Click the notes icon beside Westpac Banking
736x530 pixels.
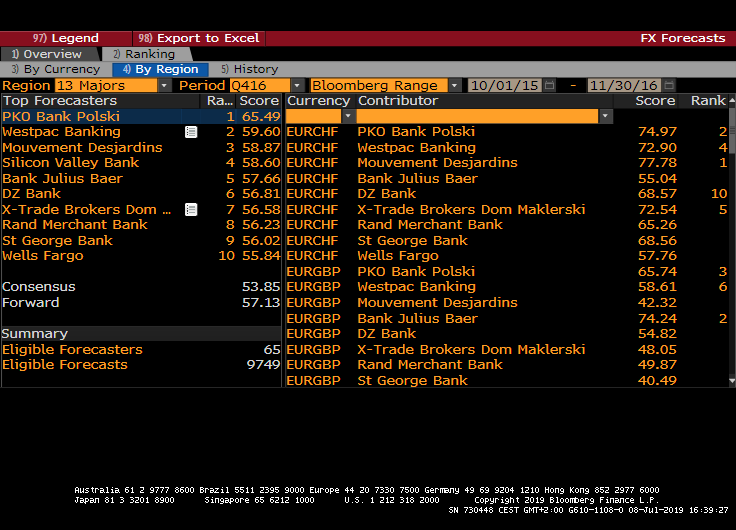coord(191,132)
